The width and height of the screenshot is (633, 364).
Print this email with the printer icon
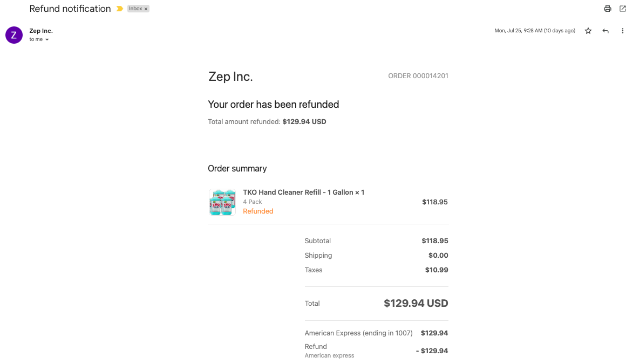click(x=607, y=9)
